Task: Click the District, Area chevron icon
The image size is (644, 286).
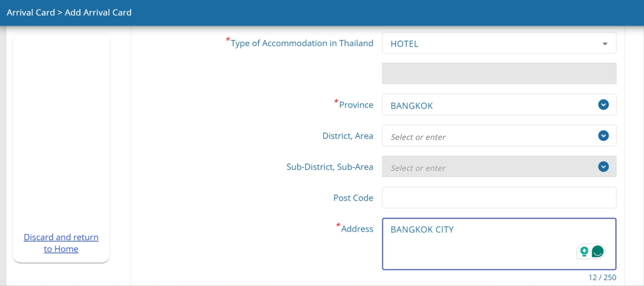Action: [603, 136]
